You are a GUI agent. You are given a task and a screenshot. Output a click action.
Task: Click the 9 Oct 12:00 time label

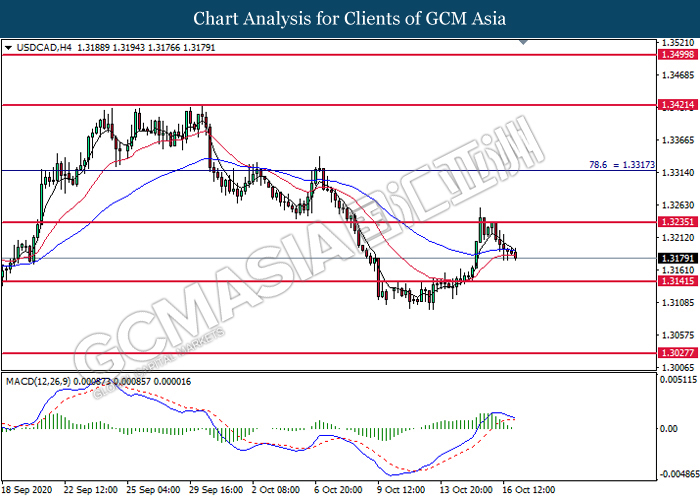[401, 490]
